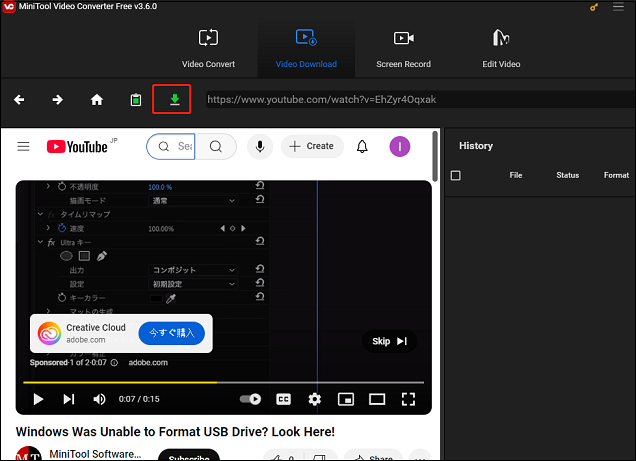
Task: Open the Edit Video tab
Action: click(501, 48)
